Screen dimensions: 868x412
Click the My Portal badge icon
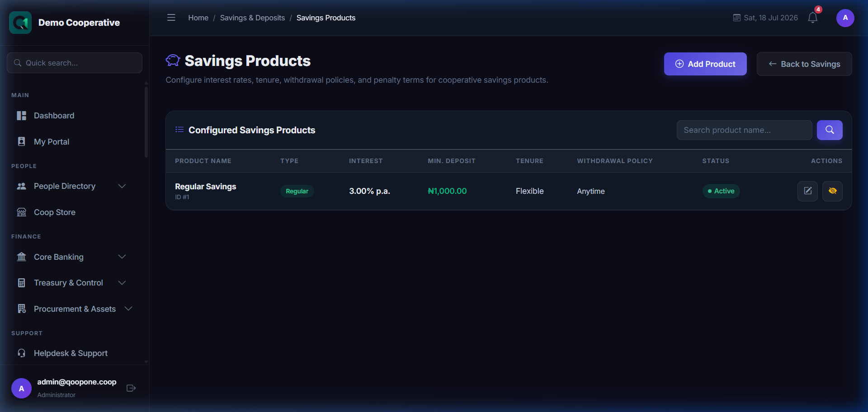click(21, 141)
